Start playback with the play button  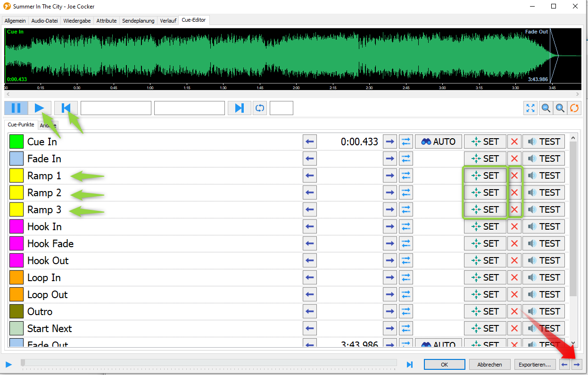40,108
